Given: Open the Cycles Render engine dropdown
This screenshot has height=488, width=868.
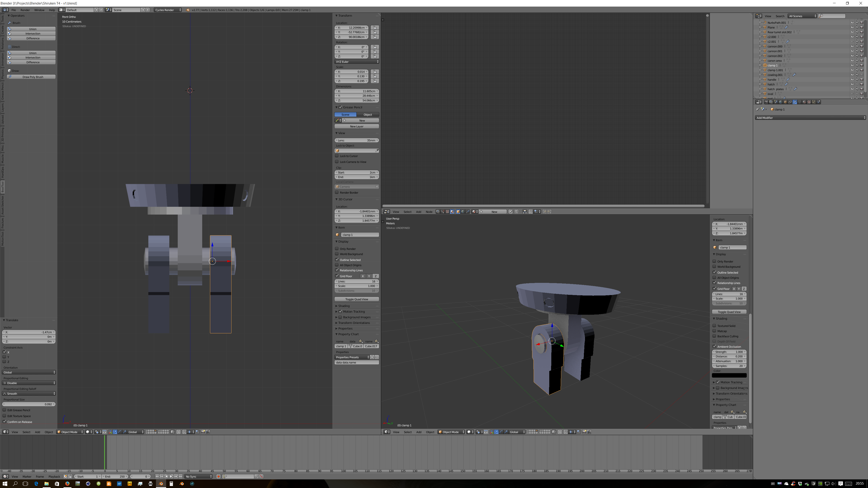Looking at the screenshot, I should [x=168, y=10].
